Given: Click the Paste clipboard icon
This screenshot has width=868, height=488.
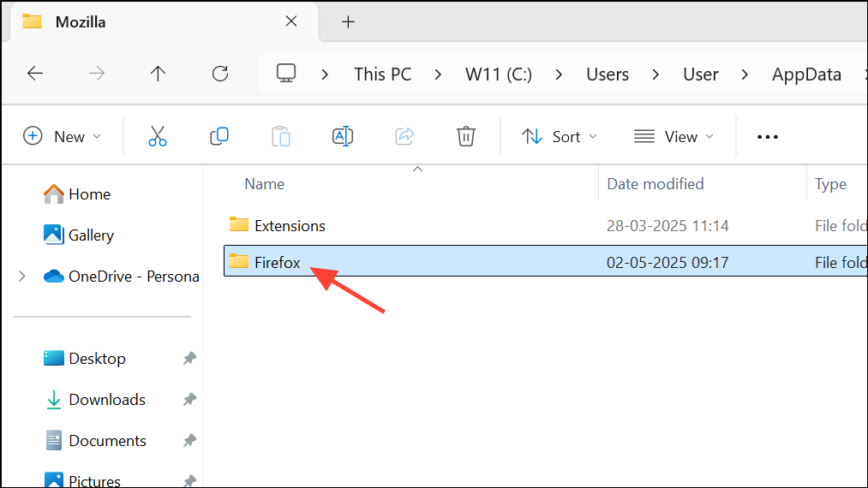Looking at the screenshot, I should tap(281, 136).
